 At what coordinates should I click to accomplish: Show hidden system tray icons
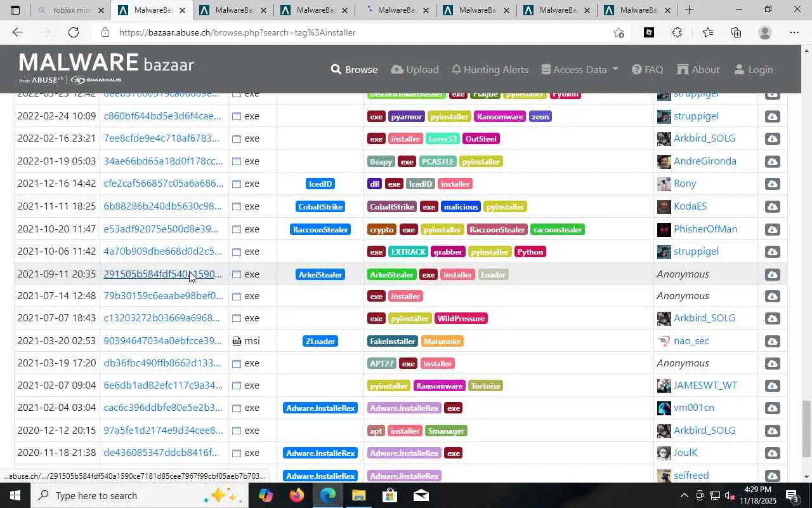coord(684,495)
